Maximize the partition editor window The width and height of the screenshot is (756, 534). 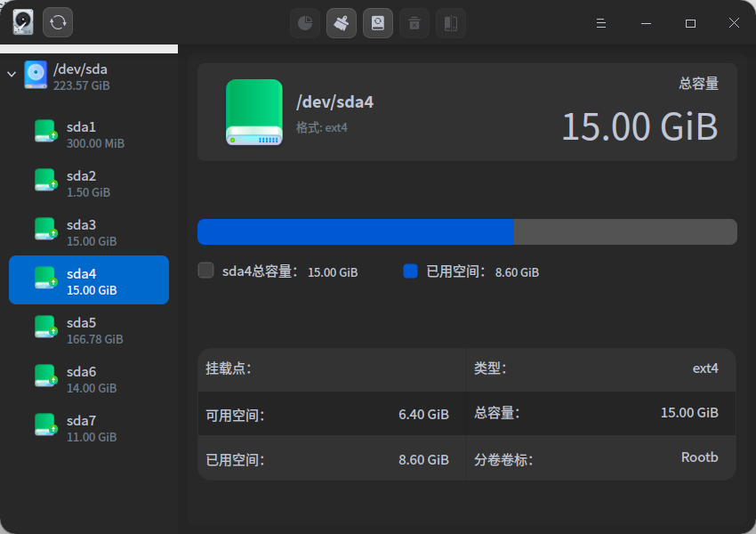(x=690, y=23)
